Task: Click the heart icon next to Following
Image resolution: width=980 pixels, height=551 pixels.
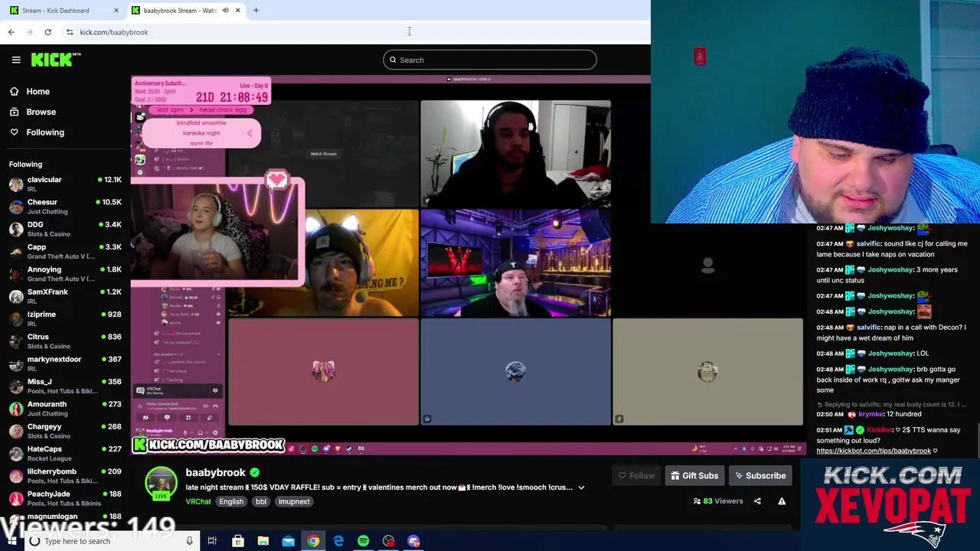Action: 14,132
